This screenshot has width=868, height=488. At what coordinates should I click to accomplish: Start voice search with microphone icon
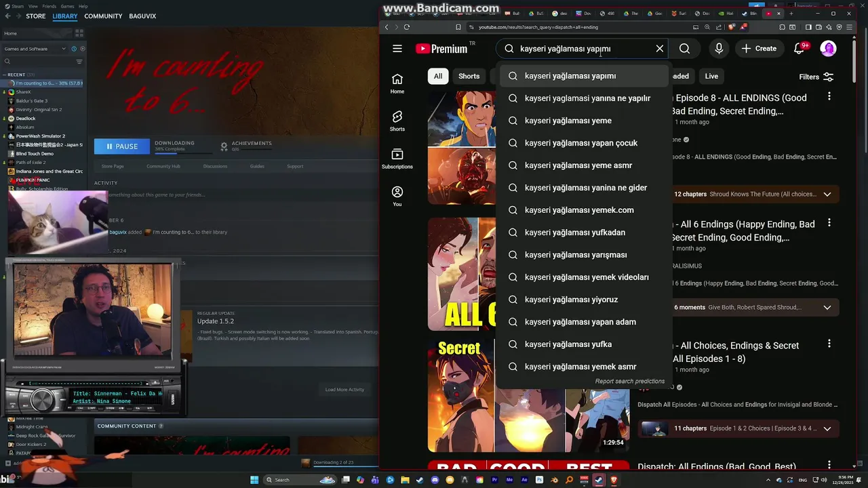(719, 49)
